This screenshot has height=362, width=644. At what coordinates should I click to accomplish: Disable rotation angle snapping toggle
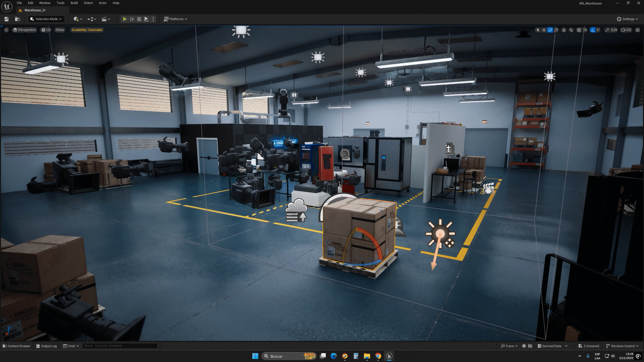[x=593, y=30]
